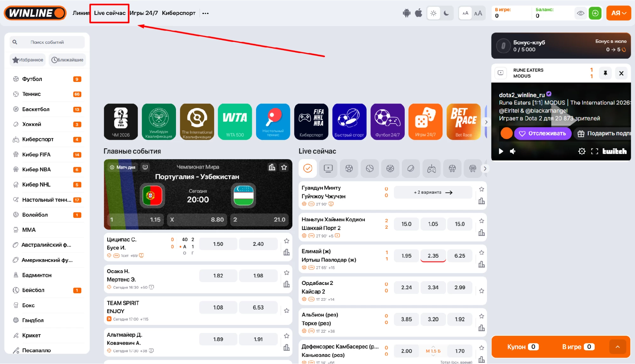Expand the bet coupon panel chevron
Screen dimensions: 635x364
pos(618,347)
